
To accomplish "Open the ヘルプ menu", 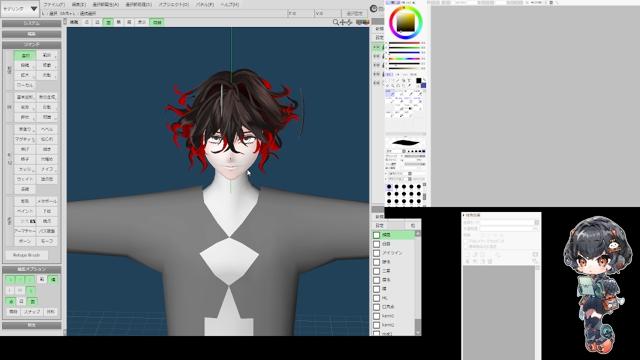I will point(230,4).
